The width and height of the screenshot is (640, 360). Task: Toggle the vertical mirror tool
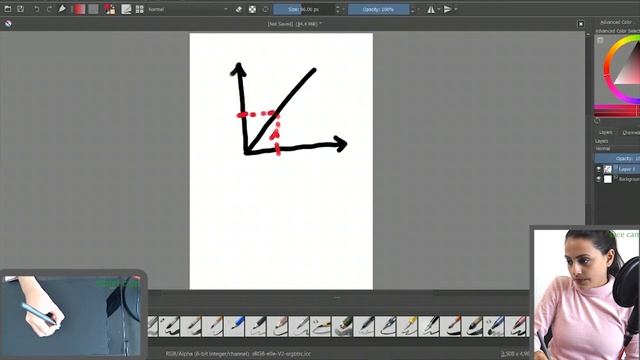click(448, 9)
